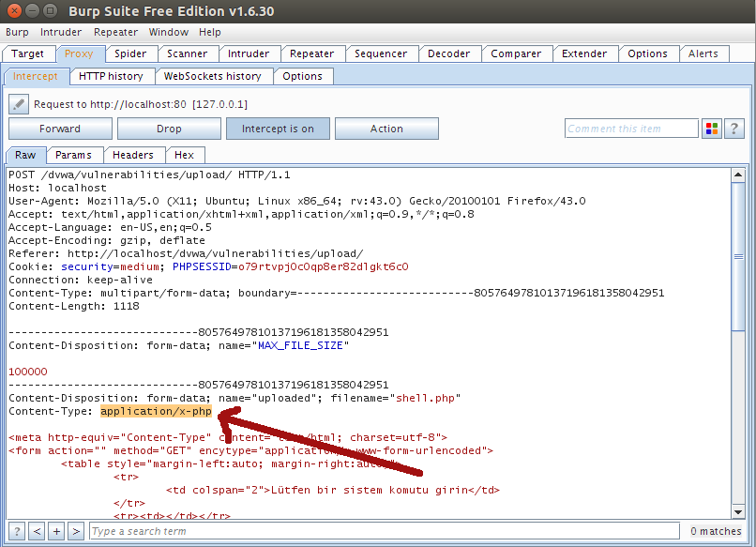Open the highlight color picker icon
The width and height of the screenshot is (756, 547).
point(712,129)
